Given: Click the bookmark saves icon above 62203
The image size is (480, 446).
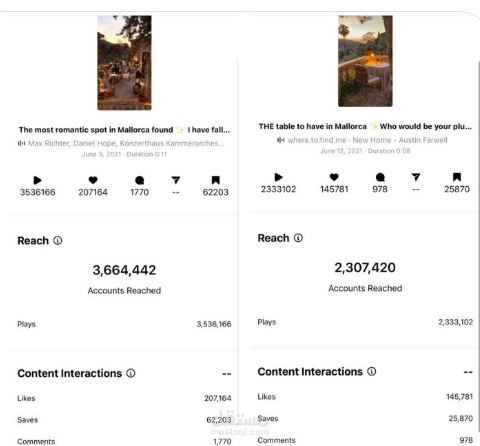Looking at the screenshot, I should [x=216, y=180].
